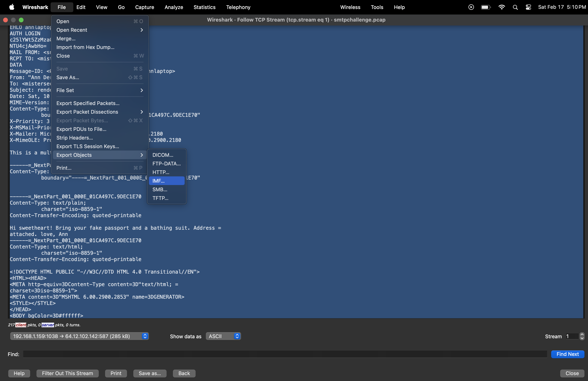Click Filter Out This Stream button
The height and width of the screenshot is (381, 588).
(67, 373)
